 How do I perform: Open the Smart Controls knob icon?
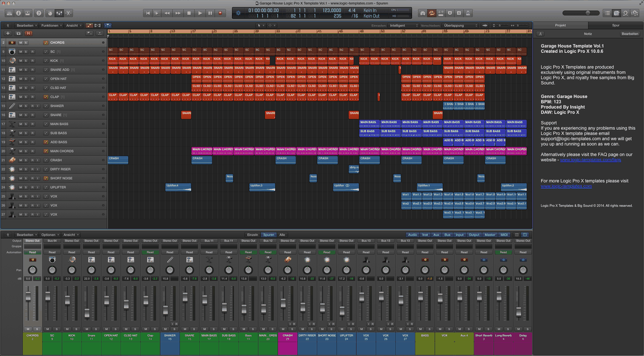tap(50, 13)
